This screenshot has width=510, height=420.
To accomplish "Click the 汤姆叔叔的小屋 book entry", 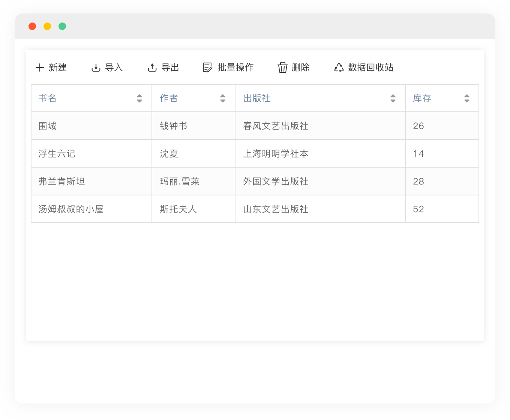I will coord(71,209).
